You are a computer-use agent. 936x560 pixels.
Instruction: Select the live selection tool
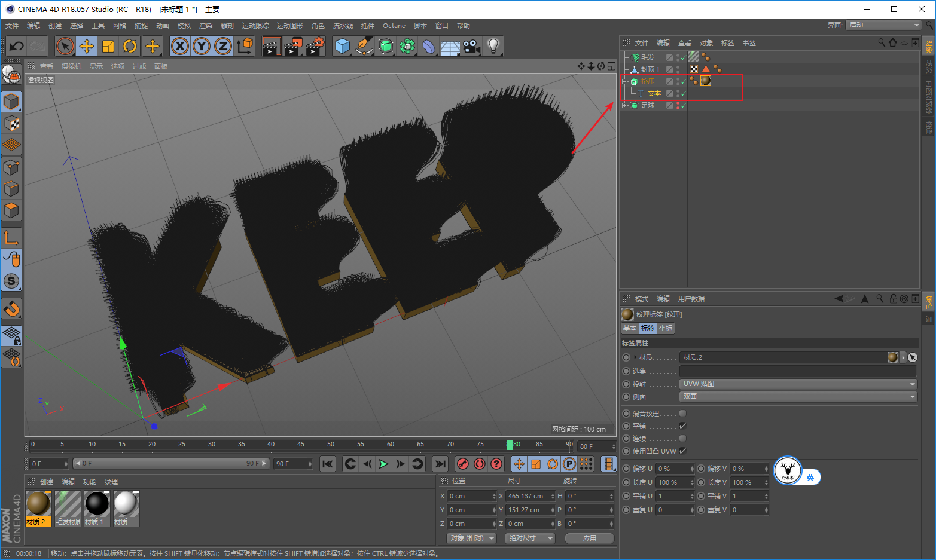point(65,46)
